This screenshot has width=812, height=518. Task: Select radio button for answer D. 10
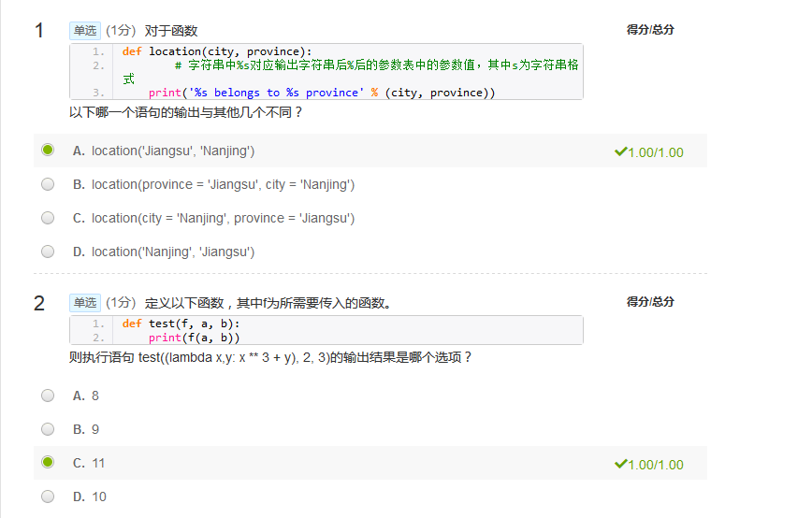tap(48, 496)
